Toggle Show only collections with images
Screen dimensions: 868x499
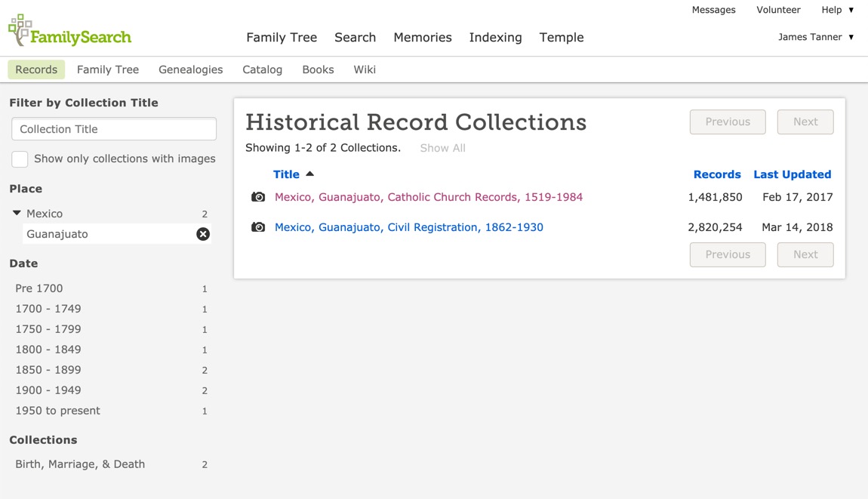coord(20,159)
